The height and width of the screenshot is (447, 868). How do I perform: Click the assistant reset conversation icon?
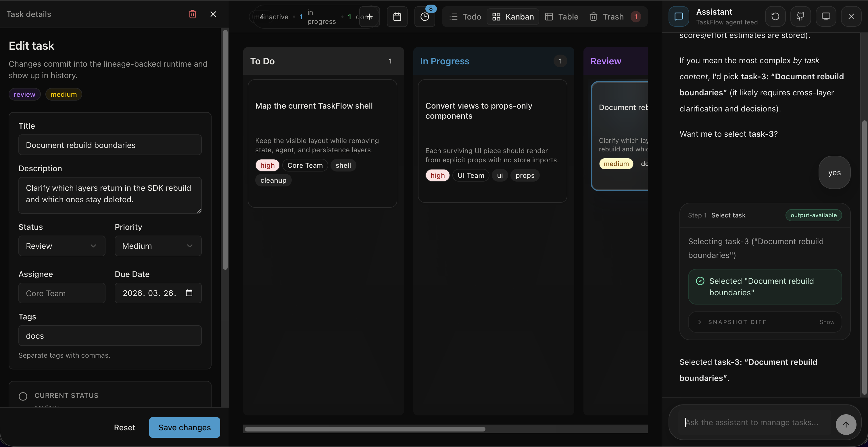pos(775,16)
